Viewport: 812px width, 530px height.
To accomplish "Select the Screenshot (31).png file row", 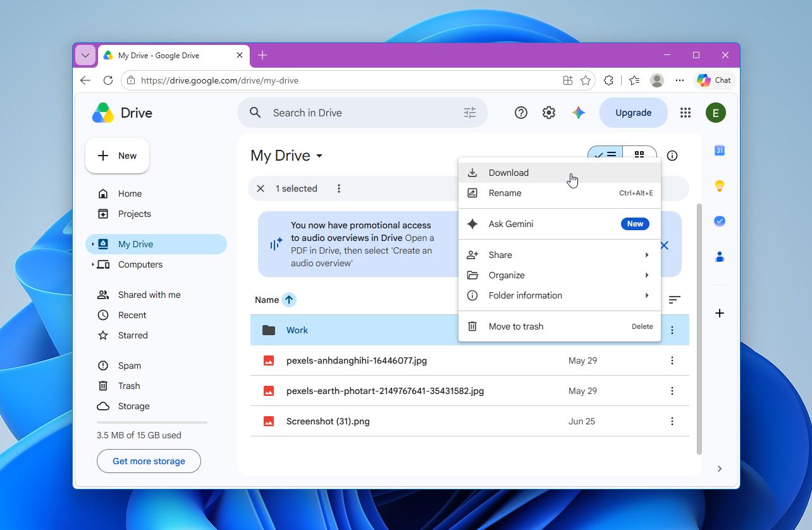I will click(469, 421).
